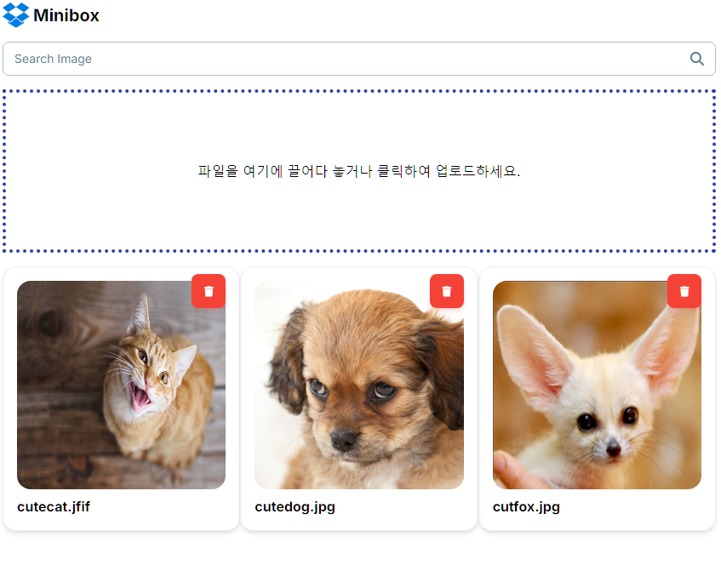Delete cutecat.jfif with its trash button
This screenshot has height=588, width=721.
click(209, 291)
